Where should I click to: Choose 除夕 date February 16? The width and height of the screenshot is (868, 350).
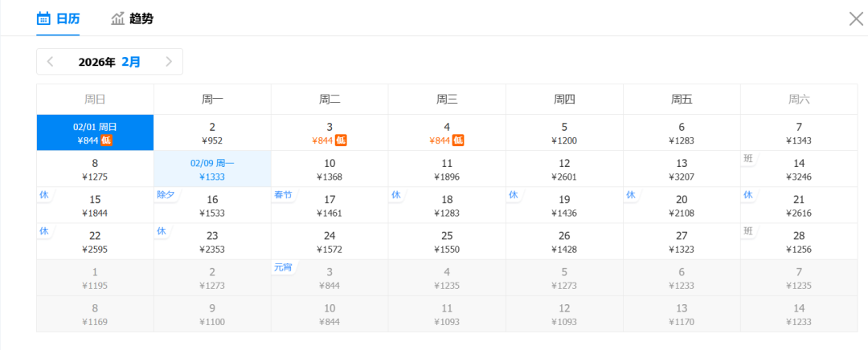pyautogui.click(x=212, y=206)
